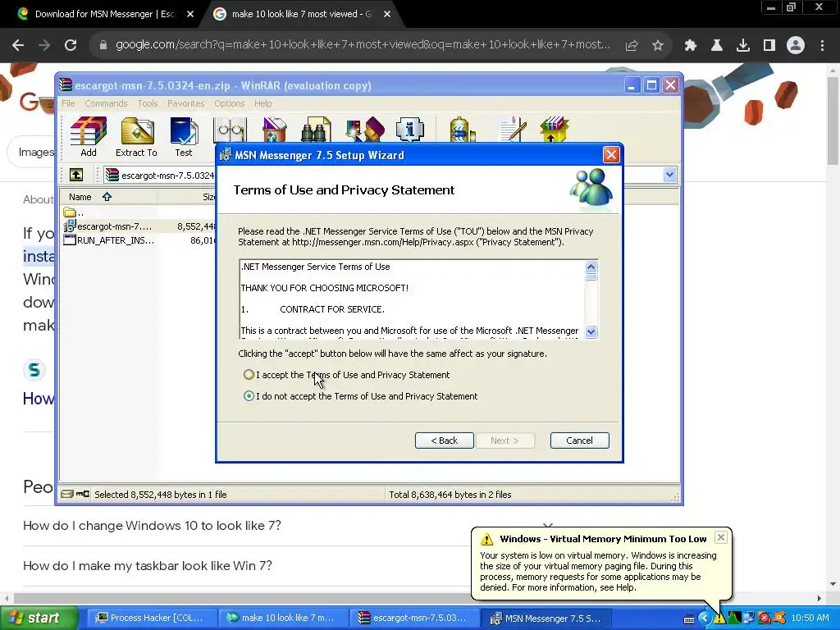840x630 pixels.
Task: Click the WinRAR Add toolbar icon
Action: [x=89, y=137]
